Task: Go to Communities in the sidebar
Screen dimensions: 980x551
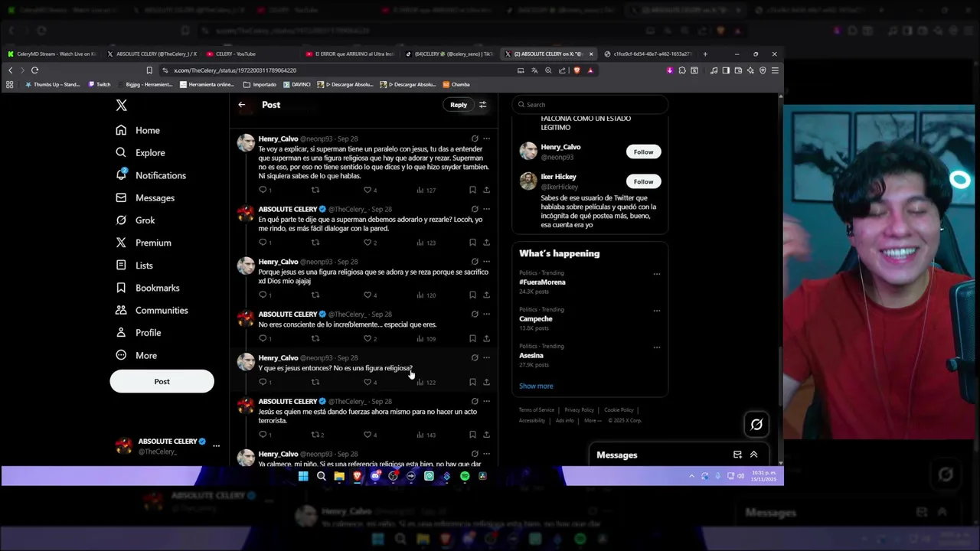Action: (x=152, y=310)
